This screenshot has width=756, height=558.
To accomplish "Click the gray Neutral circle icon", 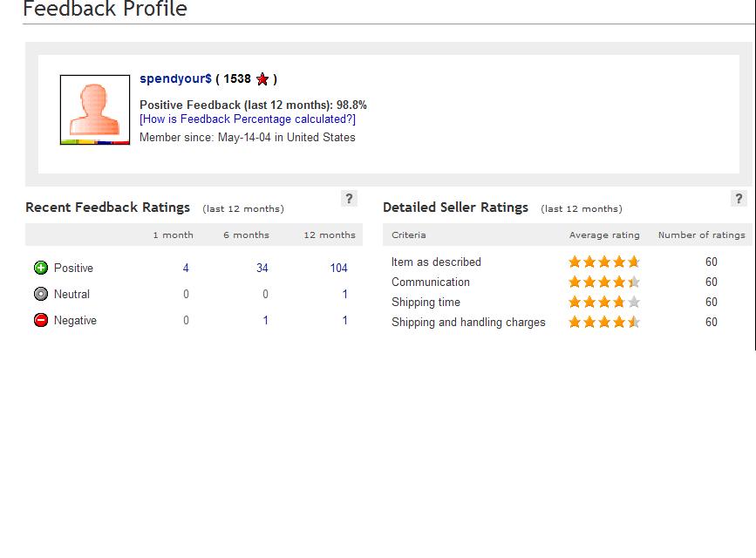I will tap(41, 294).
